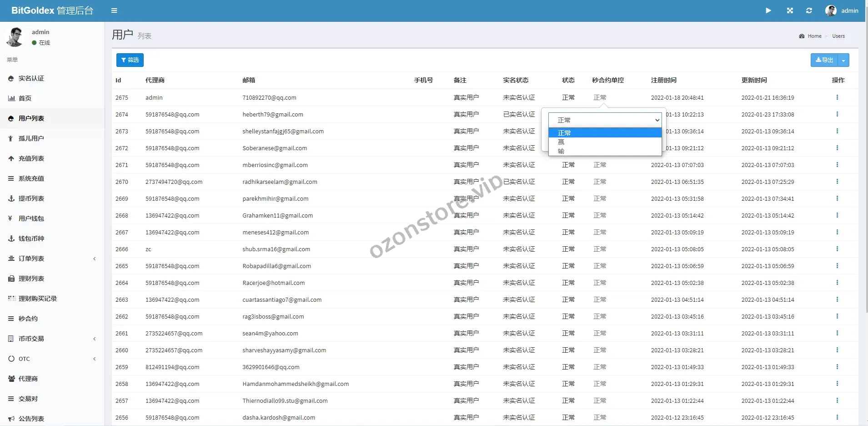Click the Home breadcrumb link
The height and width of the screenshot is (426, 868).
pos(814,36)
